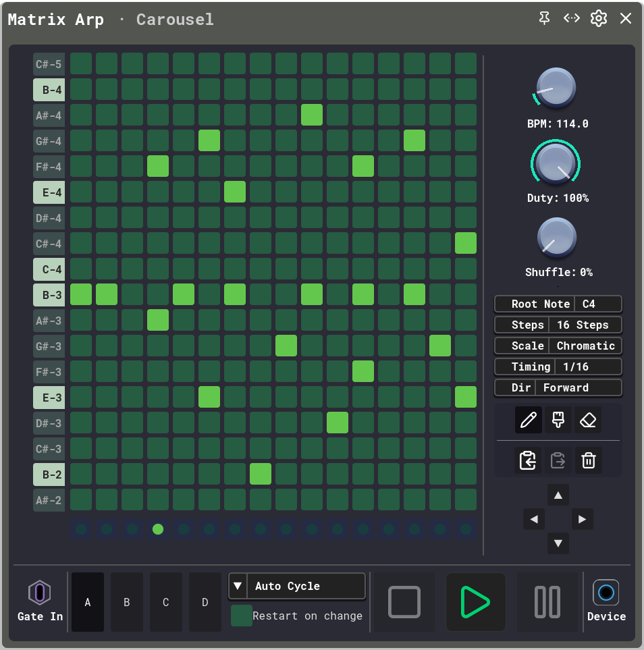Toggle the C#-4 cell at step 16
644x650 pixels.
pyautogui.click(x=466, y=243)
